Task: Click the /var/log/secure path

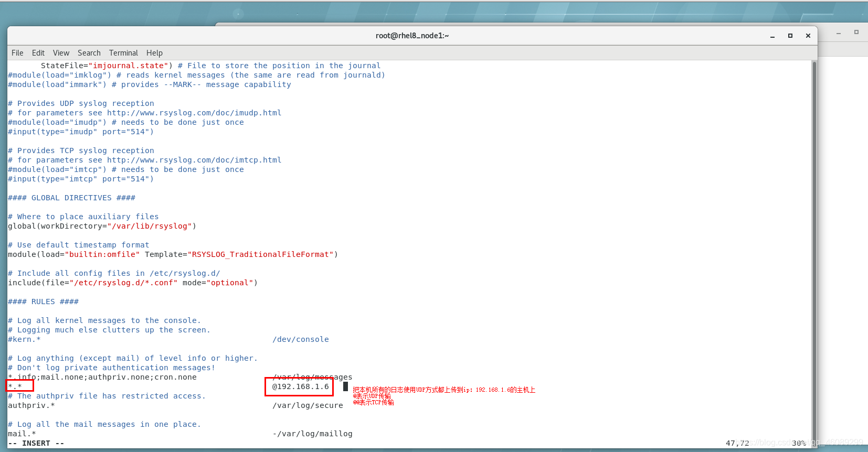Action: coord(308,405)
